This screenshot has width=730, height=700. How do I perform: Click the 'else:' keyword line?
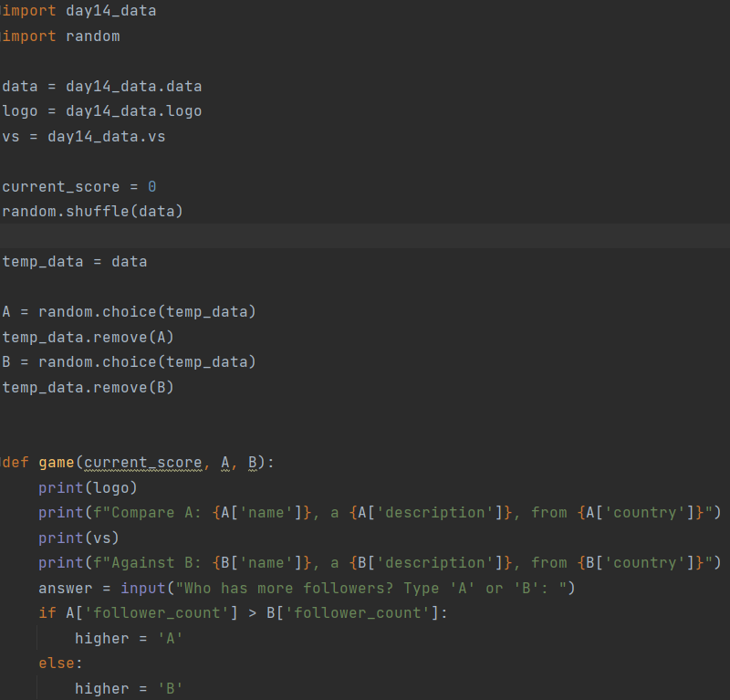[x=60, y=663]
